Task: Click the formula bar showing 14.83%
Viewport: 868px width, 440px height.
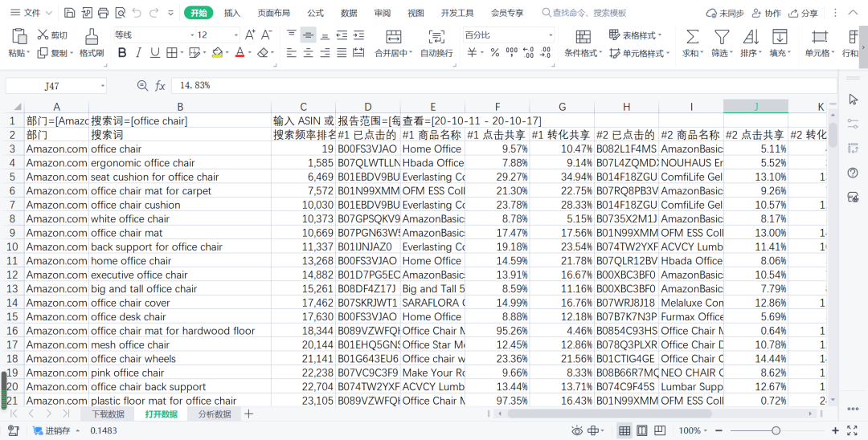Action: click(x=504, y=86)
